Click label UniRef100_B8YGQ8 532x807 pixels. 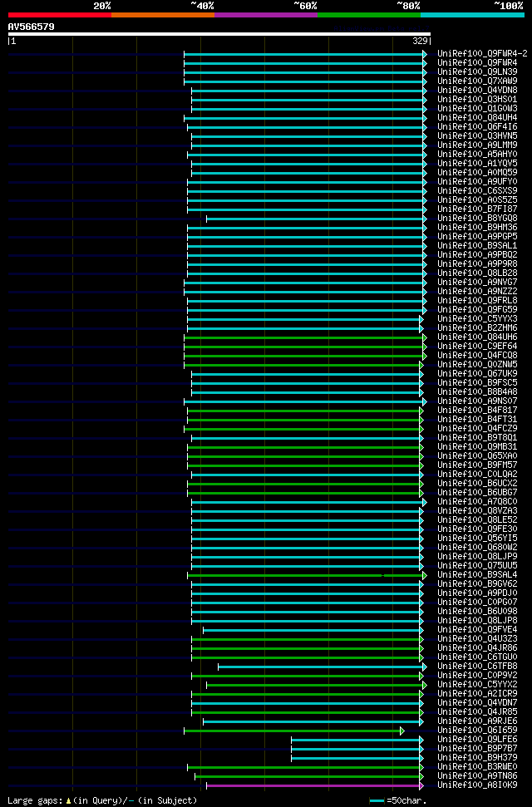click(477, 219)
